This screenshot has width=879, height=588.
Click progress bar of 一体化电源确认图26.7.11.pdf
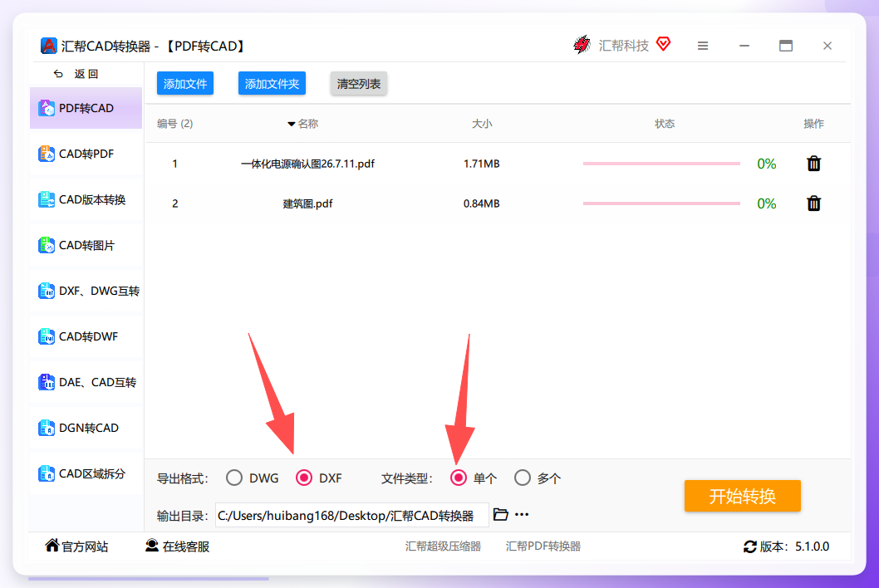point(661,164)
